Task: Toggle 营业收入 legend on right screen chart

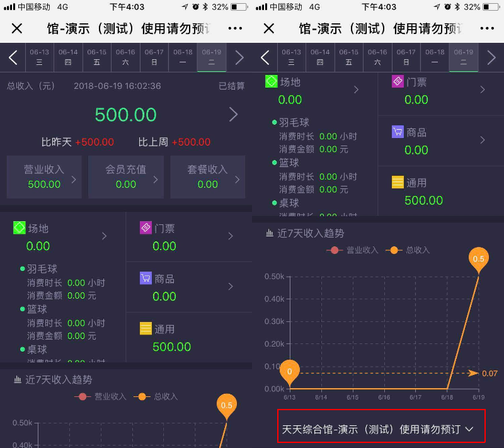Action: (352, 250)
